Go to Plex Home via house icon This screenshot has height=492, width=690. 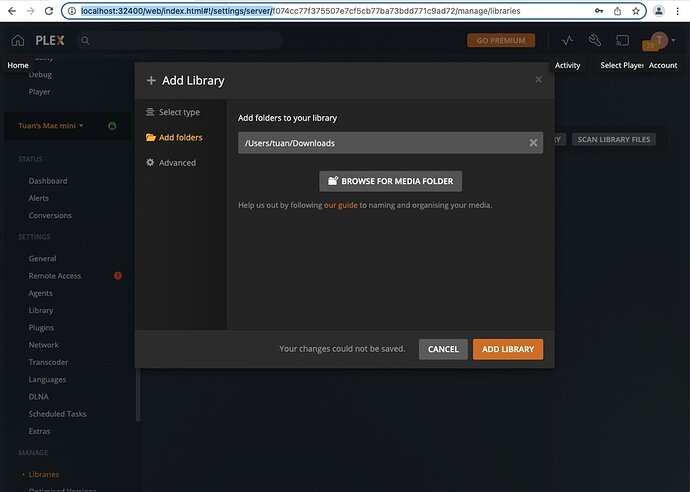(18, 40)
